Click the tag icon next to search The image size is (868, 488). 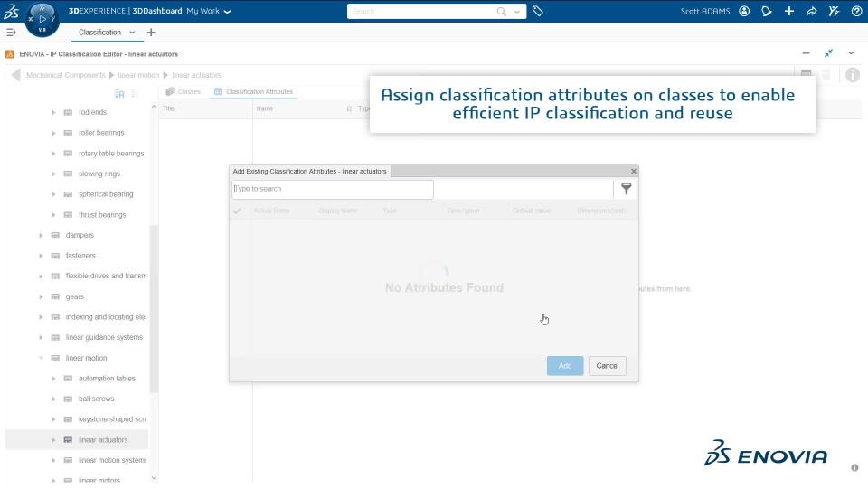click(537, 11)
